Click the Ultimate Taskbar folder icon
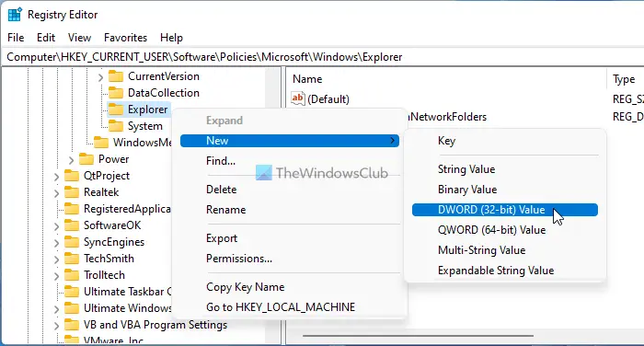This screenshot has width=644, height=346. point(72,292)
